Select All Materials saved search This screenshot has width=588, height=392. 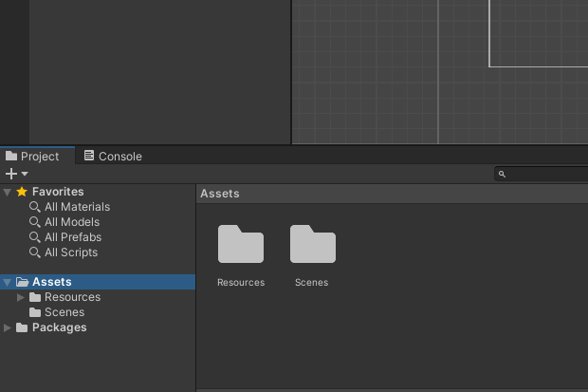tap(77, 207)
